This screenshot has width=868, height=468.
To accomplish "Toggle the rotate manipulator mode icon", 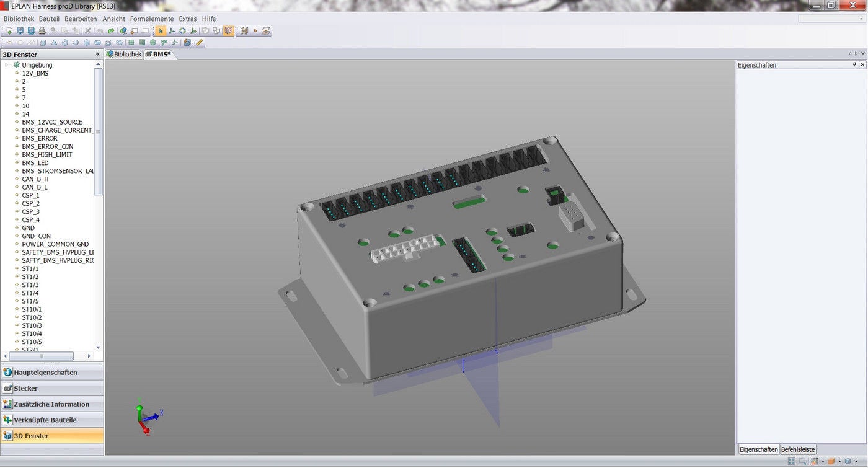I will [x=182, y=30].
